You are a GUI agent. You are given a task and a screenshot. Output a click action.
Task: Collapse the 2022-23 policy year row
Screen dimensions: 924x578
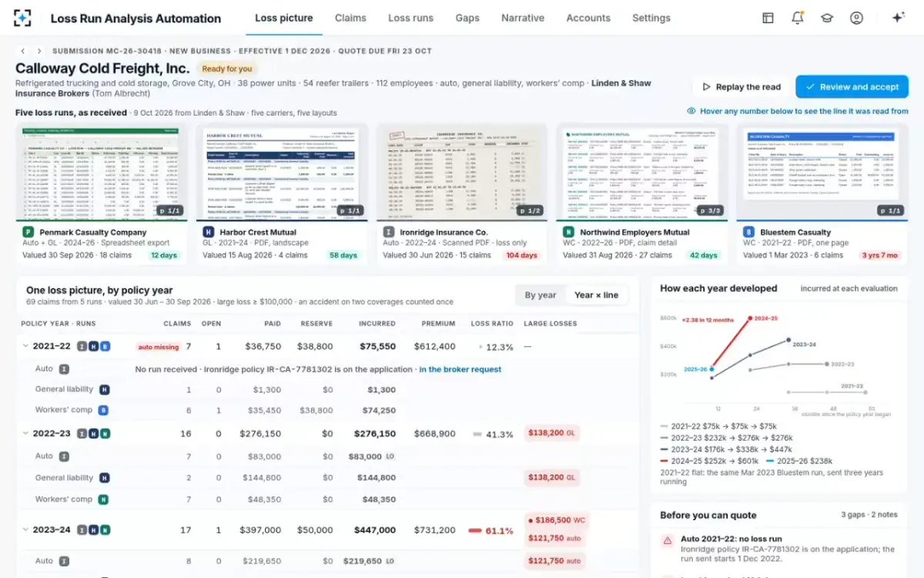25,434
